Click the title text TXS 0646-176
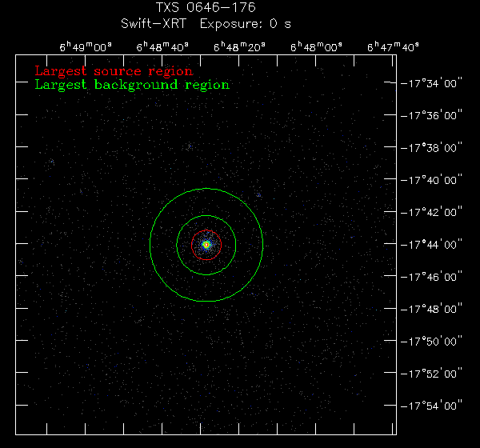 pos(206,8)
